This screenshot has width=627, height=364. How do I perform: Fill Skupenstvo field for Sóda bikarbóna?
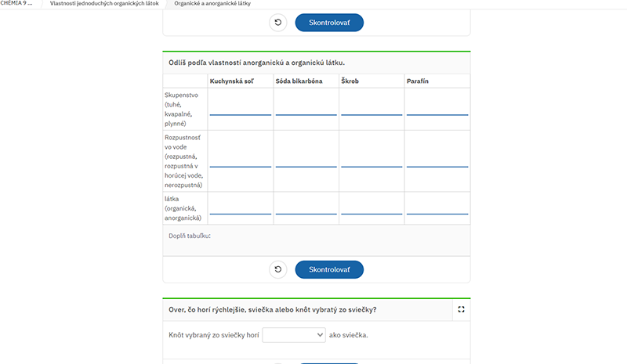(x=306, y=110)
